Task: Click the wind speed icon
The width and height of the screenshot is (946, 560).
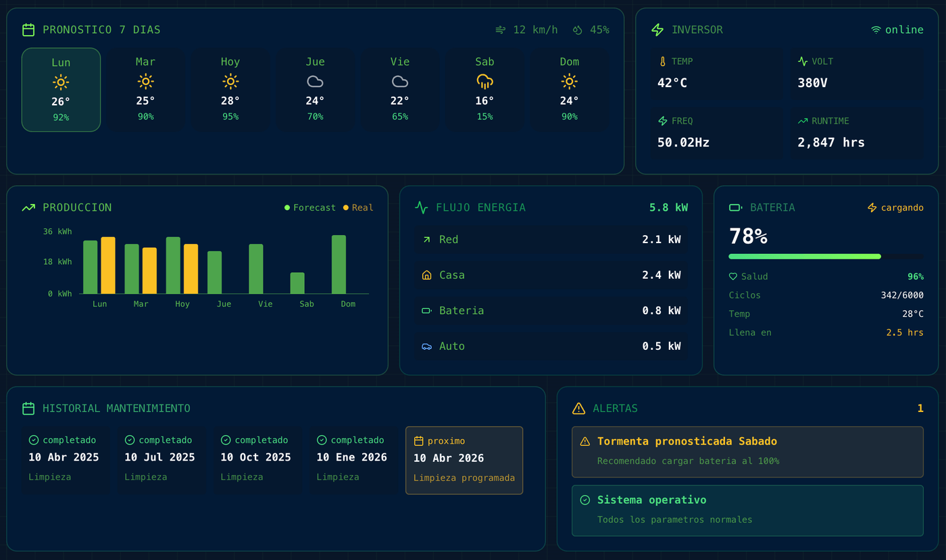Action: [501, 30]
